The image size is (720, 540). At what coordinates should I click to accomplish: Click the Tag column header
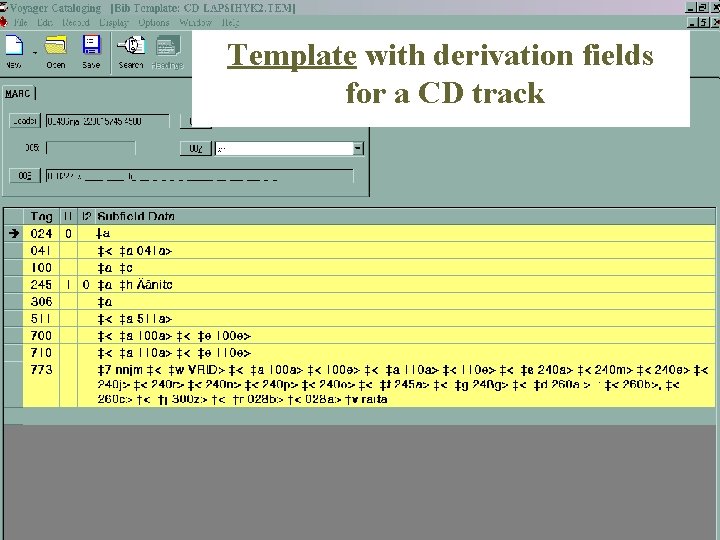(41, 216)
